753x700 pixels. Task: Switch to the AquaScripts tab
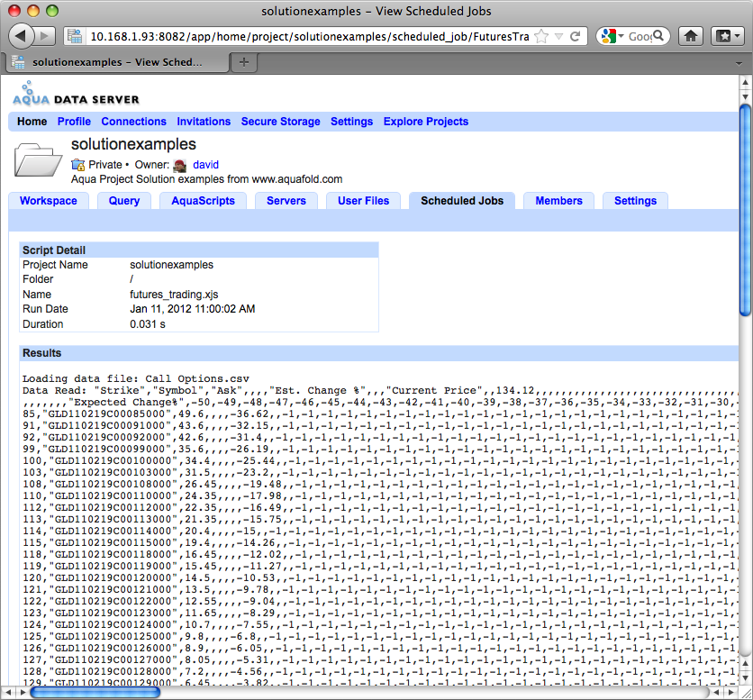click(204, 201)
